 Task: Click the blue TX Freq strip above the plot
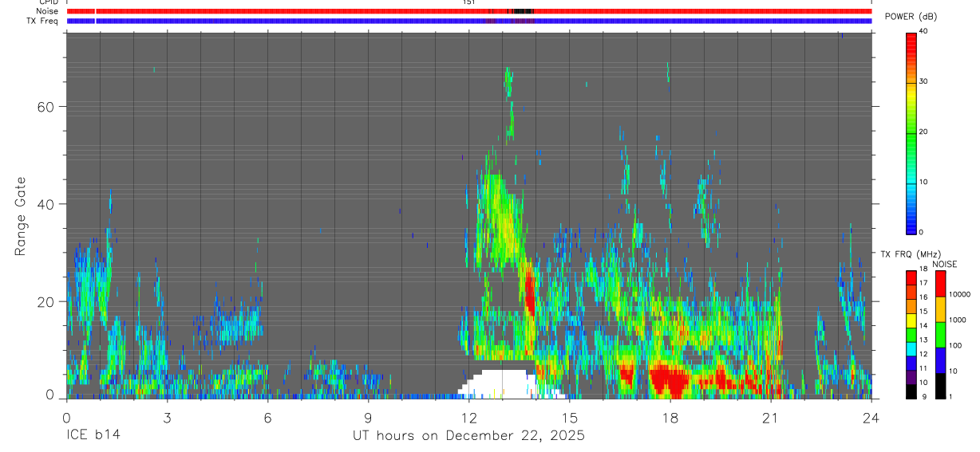469,21
